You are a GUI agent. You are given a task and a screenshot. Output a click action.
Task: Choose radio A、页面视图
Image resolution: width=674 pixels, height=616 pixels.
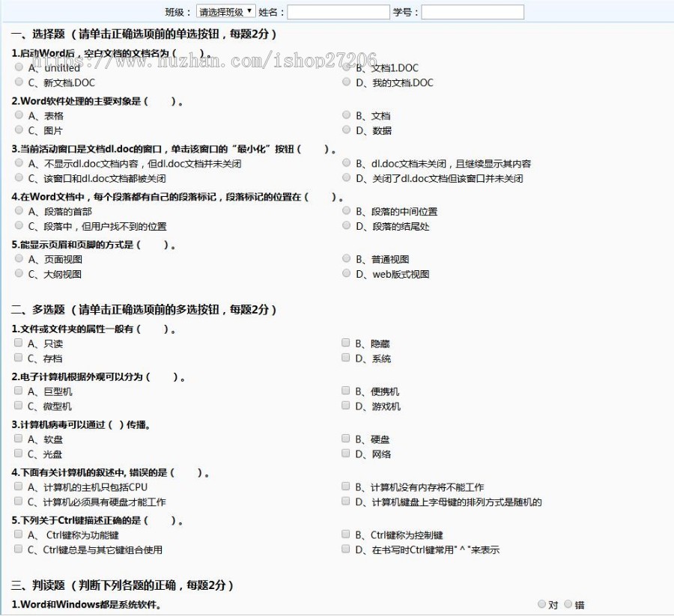click(x=19, y=258)
